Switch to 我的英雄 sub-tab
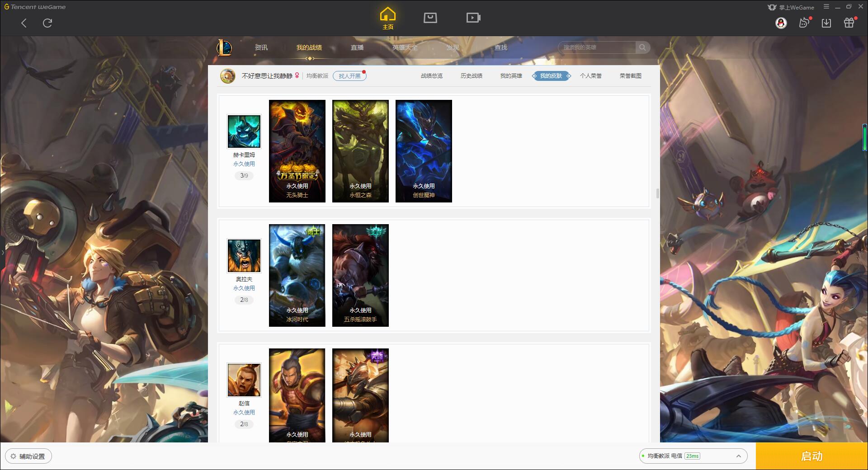 (511, 76)
